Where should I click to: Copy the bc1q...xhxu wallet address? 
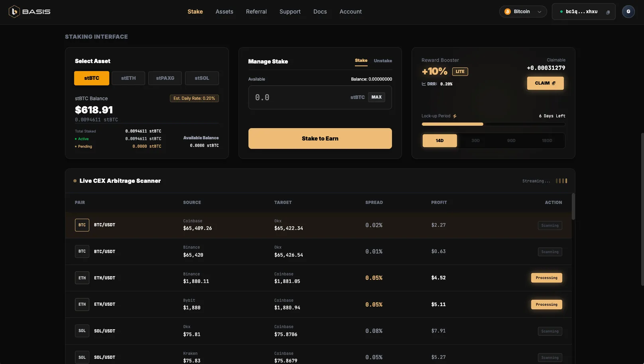coord(608,12)
